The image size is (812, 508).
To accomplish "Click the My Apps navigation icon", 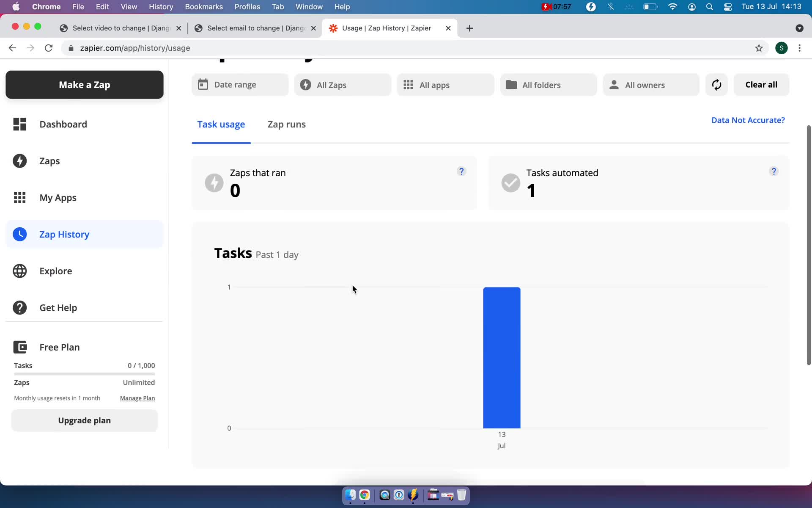I will (x=19, y=197).
